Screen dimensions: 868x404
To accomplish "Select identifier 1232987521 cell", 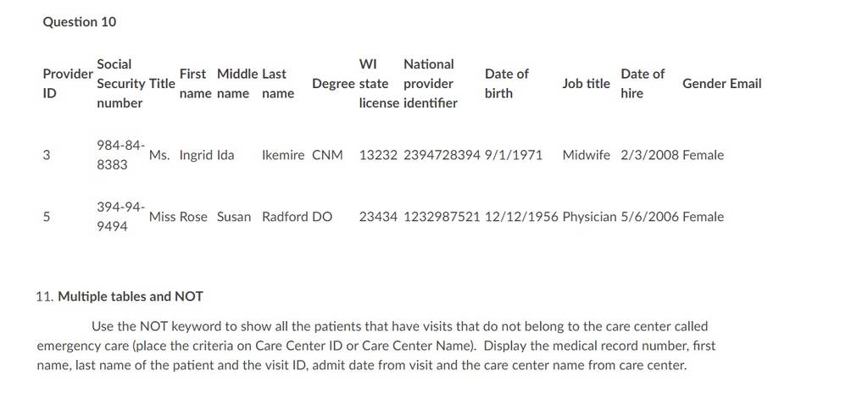I will (442, 216).
